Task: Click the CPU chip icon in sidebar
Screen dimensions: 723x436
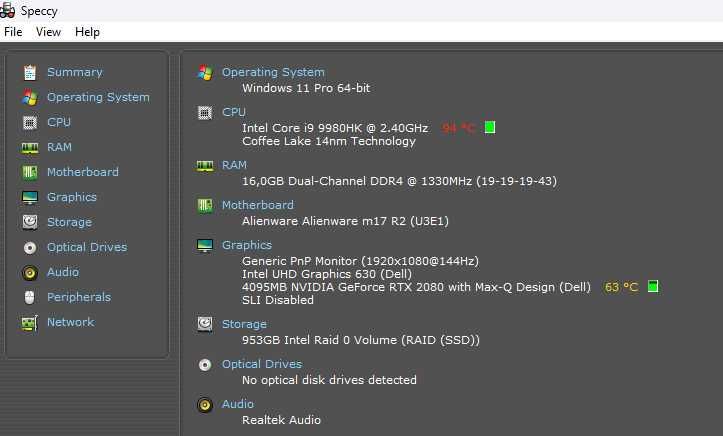Action: 30,122
